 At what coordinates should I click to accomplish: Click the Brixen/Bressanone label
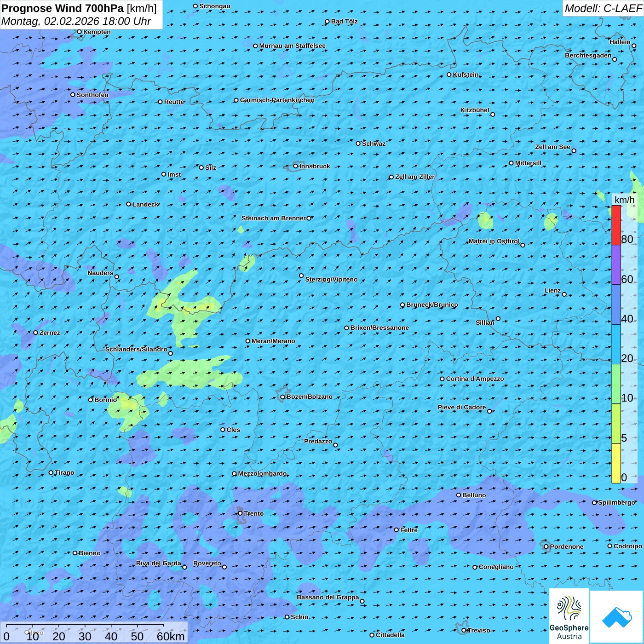(x=379, y=328)
